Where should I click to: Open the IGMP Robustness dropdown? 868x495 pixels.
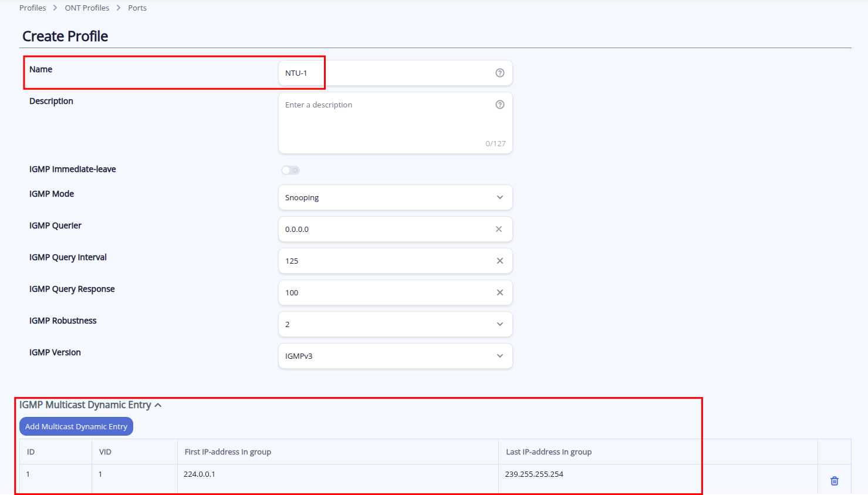point(395,324)
